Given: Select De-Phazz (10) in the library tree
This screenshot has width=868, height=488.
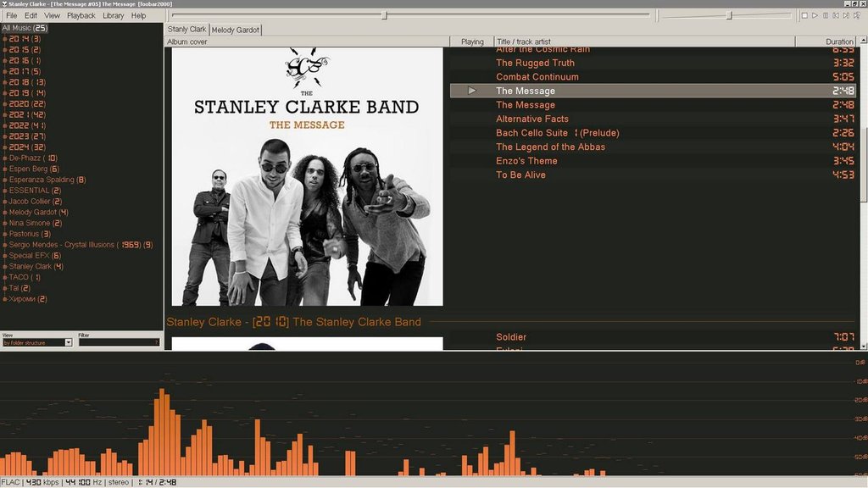Looking at the screenshot, I should [33, 158].
